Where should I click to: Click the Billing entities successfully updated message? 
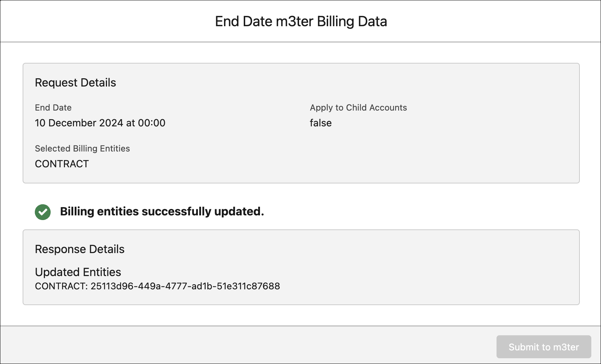(x=162, y=211)
